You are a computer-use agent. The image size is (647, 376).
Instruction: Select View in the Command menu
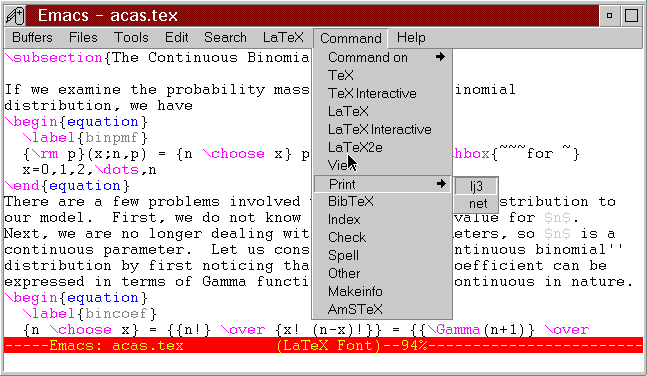point(382,166)
